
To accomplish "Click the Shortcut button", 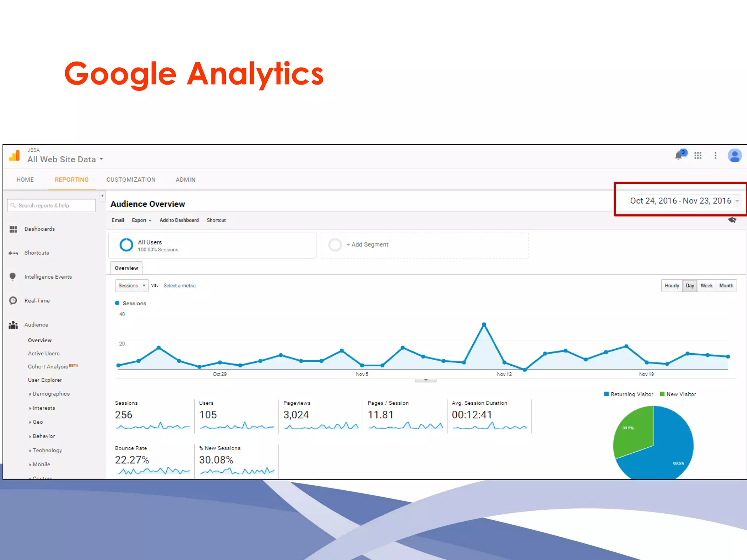I will point(216,220).
